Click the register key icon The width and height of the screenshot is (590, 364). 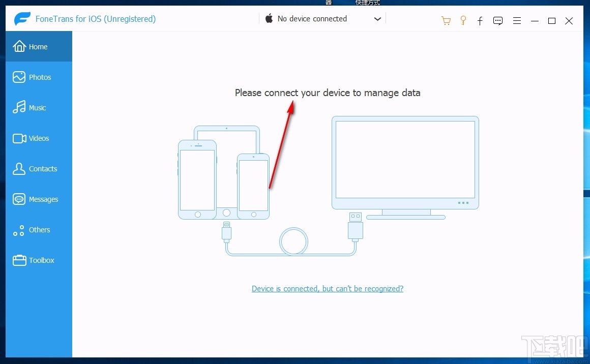click(463, 21)
